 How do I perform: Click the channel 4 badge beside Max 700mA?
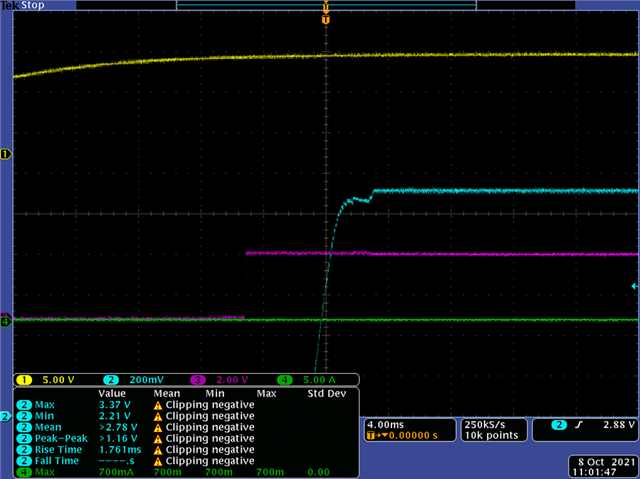[x=24, y=472]
